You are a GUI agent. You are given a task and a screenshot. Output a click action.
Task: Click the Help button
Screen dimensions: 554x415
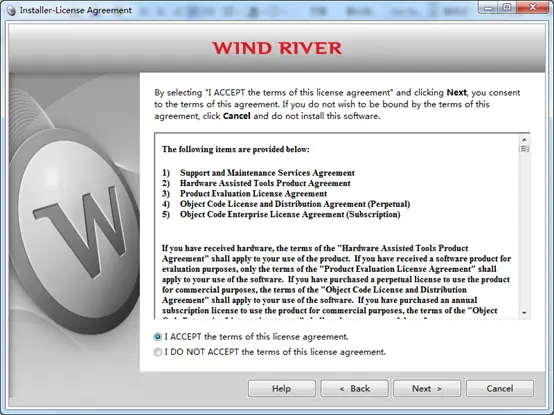point(282,389)
